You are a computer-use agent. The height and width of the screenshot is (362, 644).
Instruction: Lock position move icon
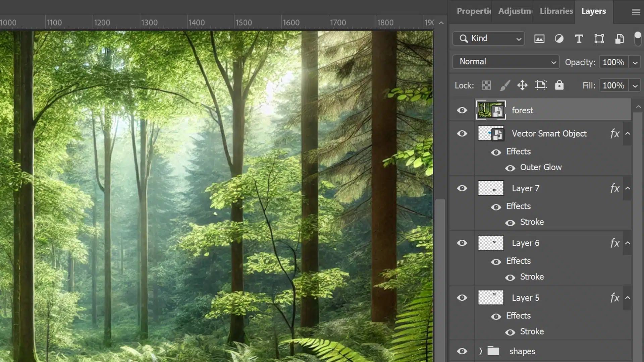pos(522,85)
